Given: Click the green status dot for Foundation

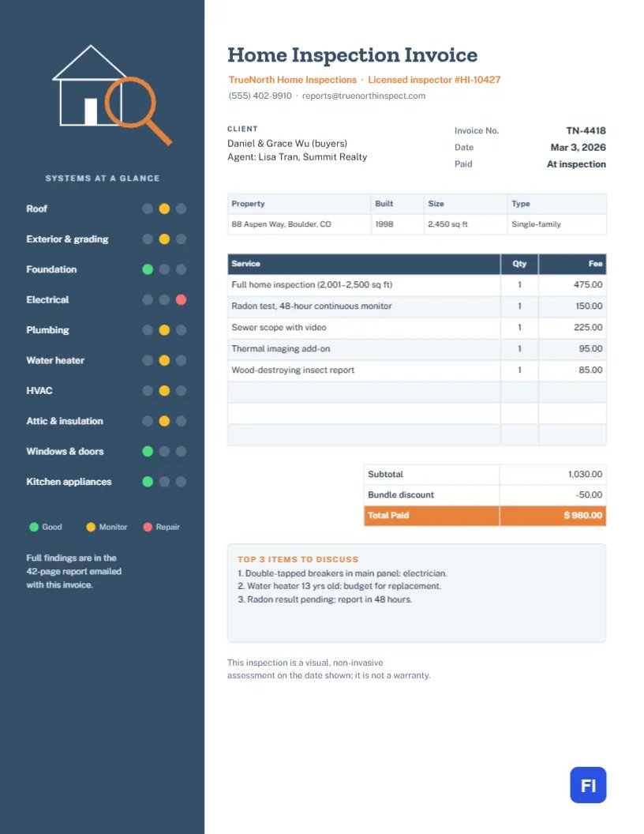Looking at the screenshot, I should point(148,269).
